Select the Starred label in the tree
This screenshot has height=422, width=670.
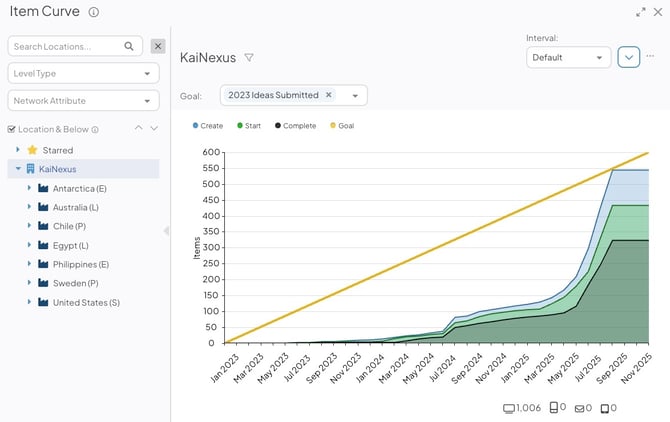[x=58, y=150]
